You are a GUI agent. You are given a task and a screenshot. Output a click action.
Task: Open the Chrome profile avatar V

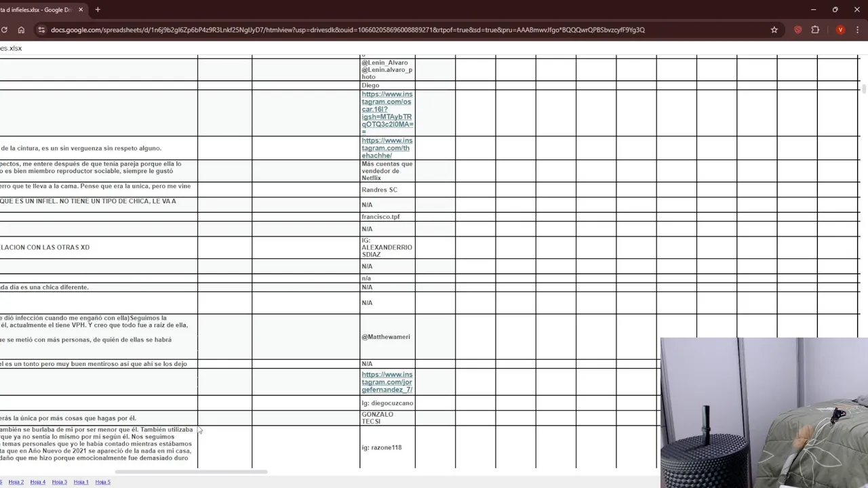click(x=840, y=30)
